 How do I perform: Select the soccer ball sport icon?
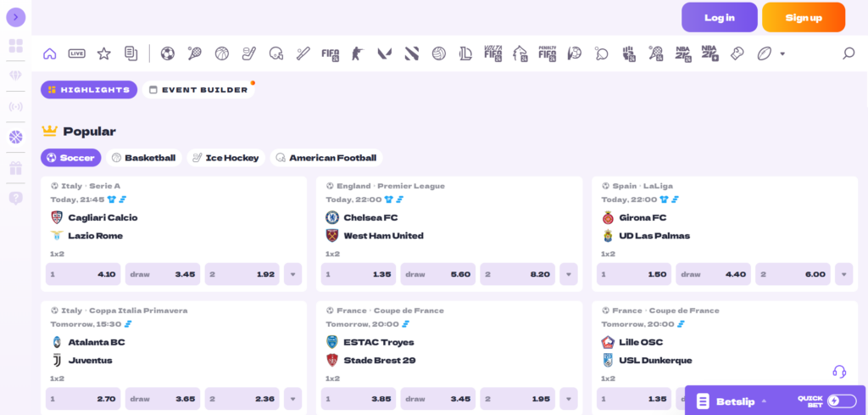click(167, 53)
